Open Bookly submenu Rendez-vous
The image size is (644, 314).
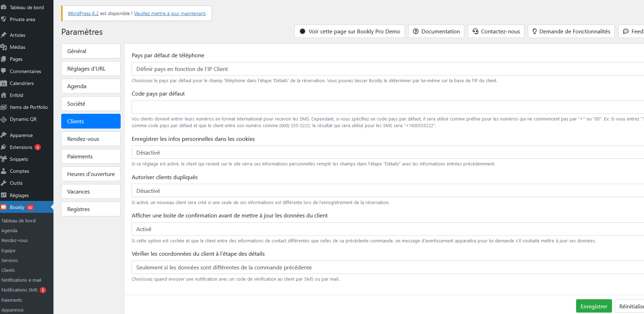[14, 240]
